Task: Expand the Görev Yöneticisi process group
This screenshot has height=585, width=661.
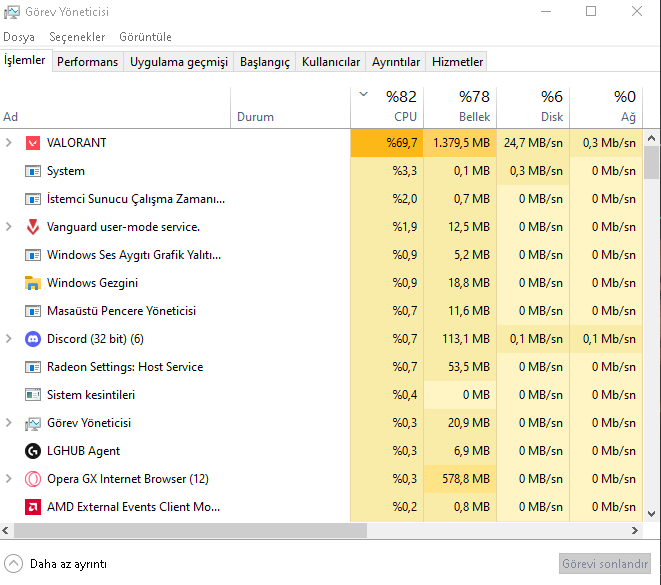Action: 8,423
